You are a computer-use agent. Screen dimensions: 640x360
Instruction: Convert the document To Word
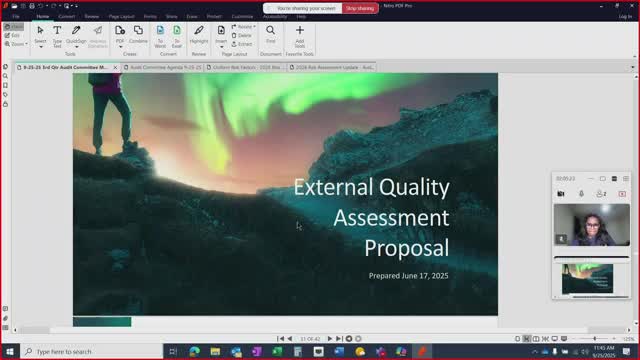[x=160, y=36]
